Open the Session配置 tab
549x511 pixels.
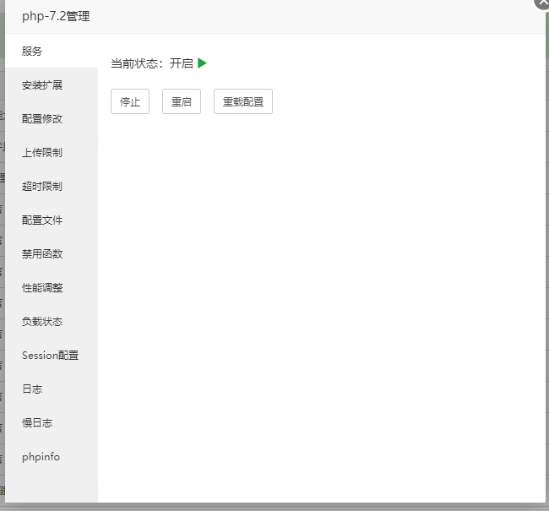(x=51, y=355)
